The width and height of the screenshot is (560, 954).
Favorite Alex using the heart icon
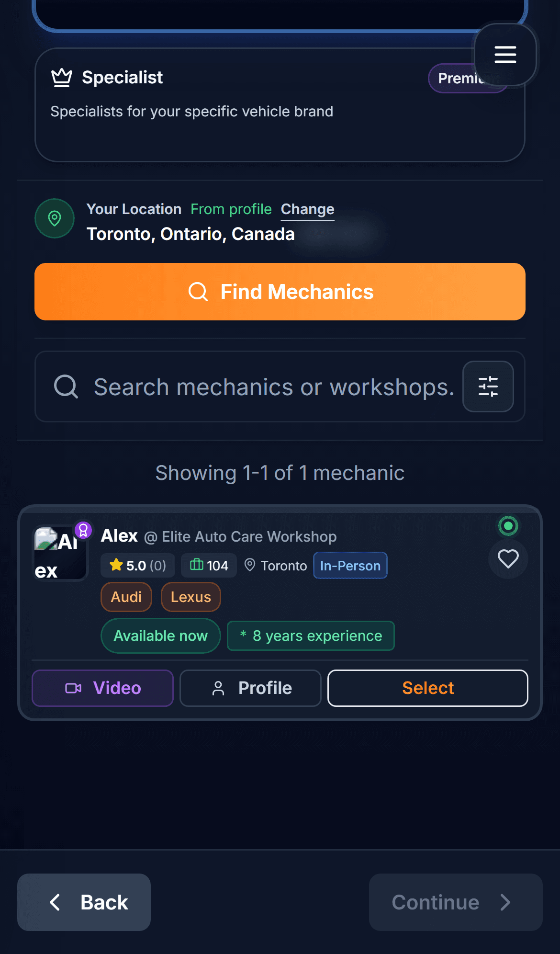[507, 559]
